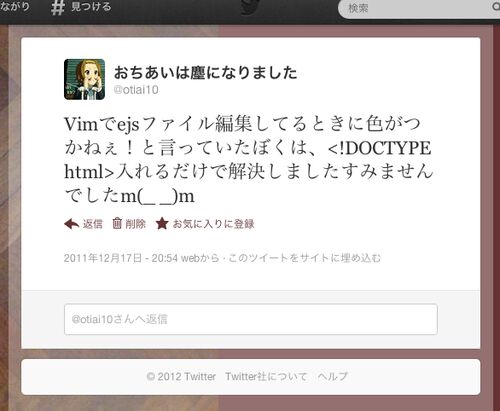This screenshot has height=411, width=500.
Task: Click the favorite star icon
Action: (x=162, y=224)
